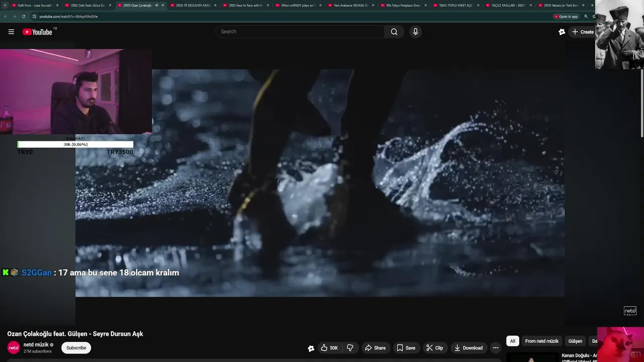Click the page vertical scrollbar
This screenshot has height=362, width=644.
pos(641,103)
